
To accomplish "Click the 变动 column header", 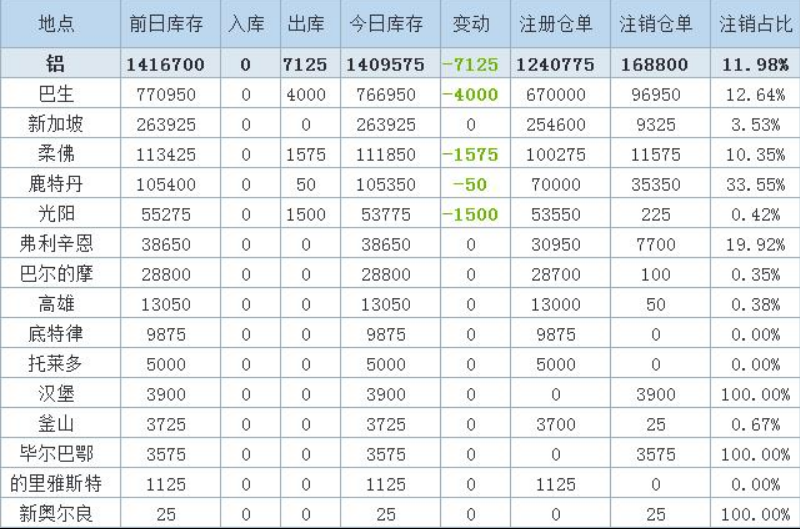I will click(x=471, y=24).
